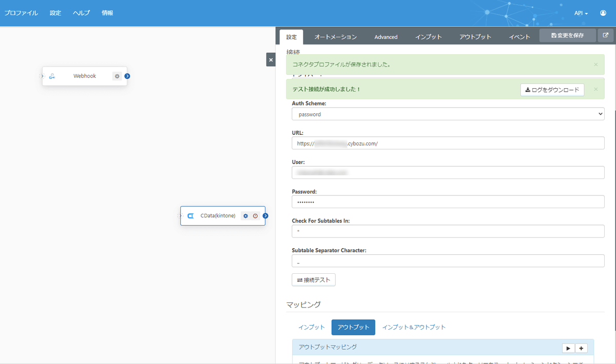Switch to the panel's top-row インプット tab
The height and width of the screenshot is (364, 616).
coord(429,37)
